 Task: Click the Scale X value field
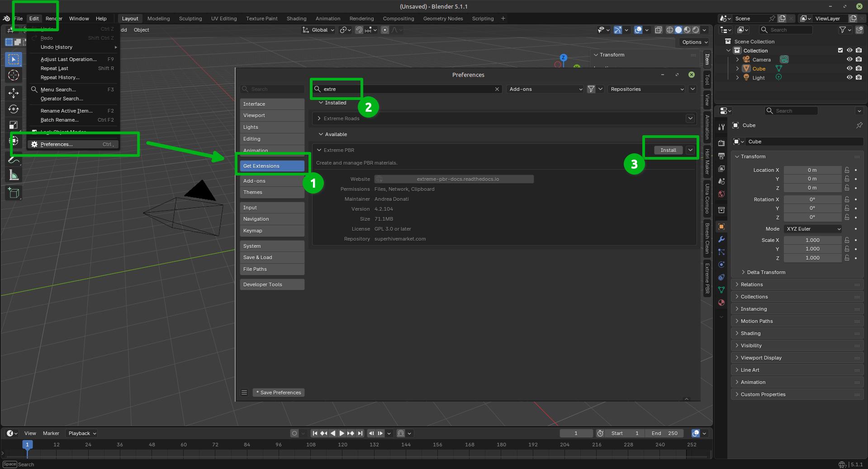812,240
